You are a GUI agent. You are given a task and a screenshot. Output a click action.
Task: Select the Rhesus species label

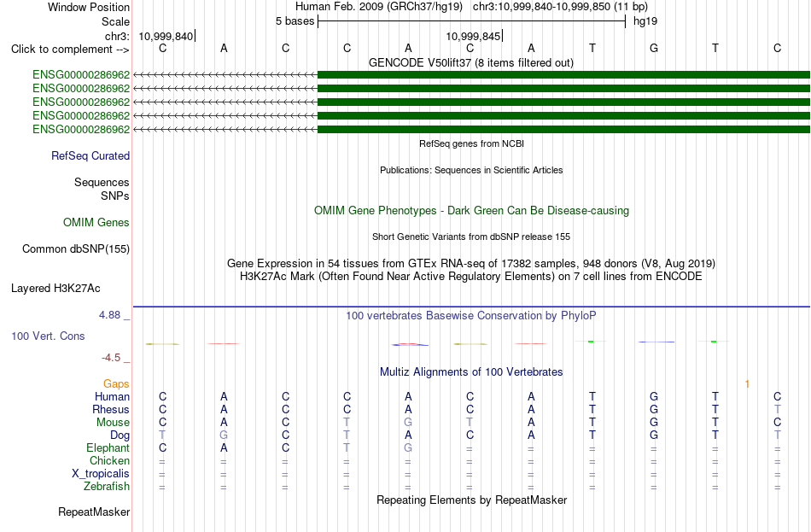click(x=111, y=410)
